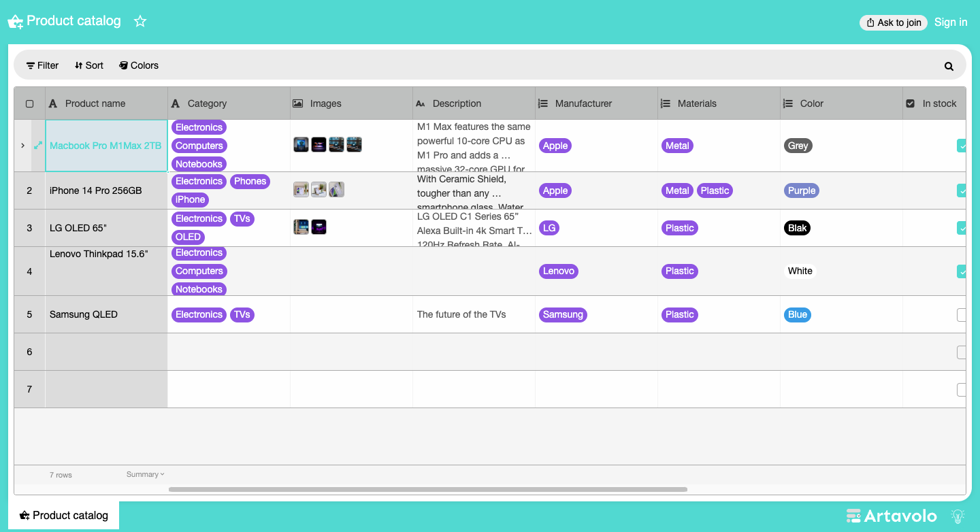Screen dimensions: 980x532
Task: Click the Blak color tag
Action: tap(798, 228)
